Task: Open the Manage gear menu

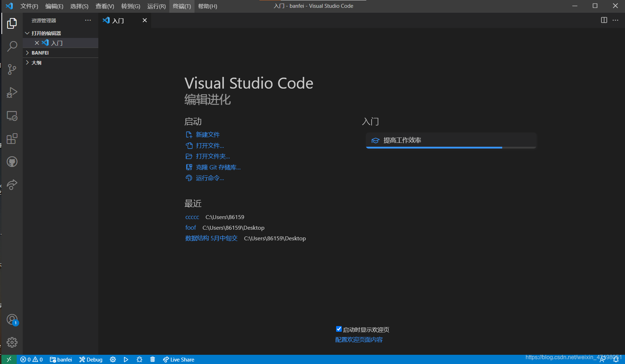Action: (12, 342)
